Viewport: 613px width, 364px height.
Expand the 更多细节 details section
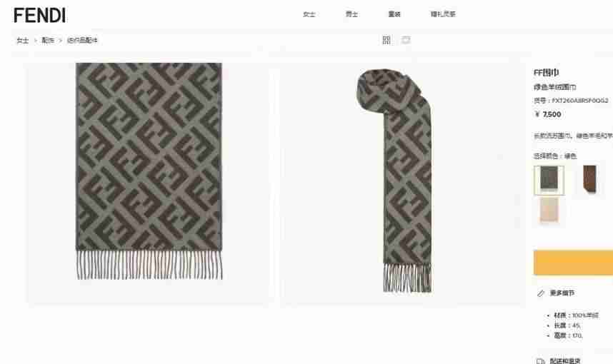pos(562,293)
